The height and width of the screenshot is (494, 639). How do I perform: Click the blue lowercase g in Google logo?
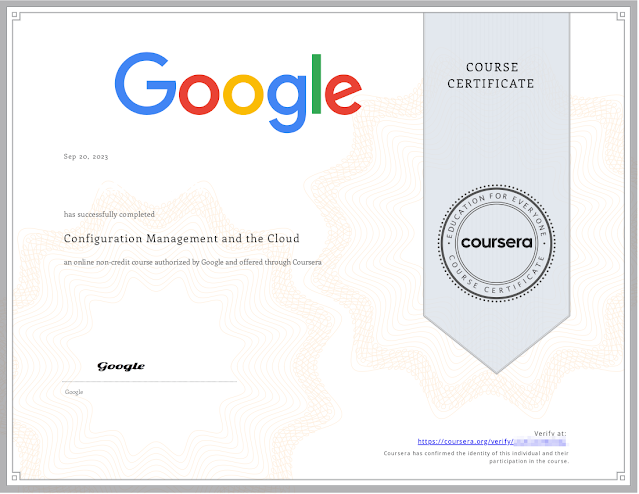[x=299, y=98]
